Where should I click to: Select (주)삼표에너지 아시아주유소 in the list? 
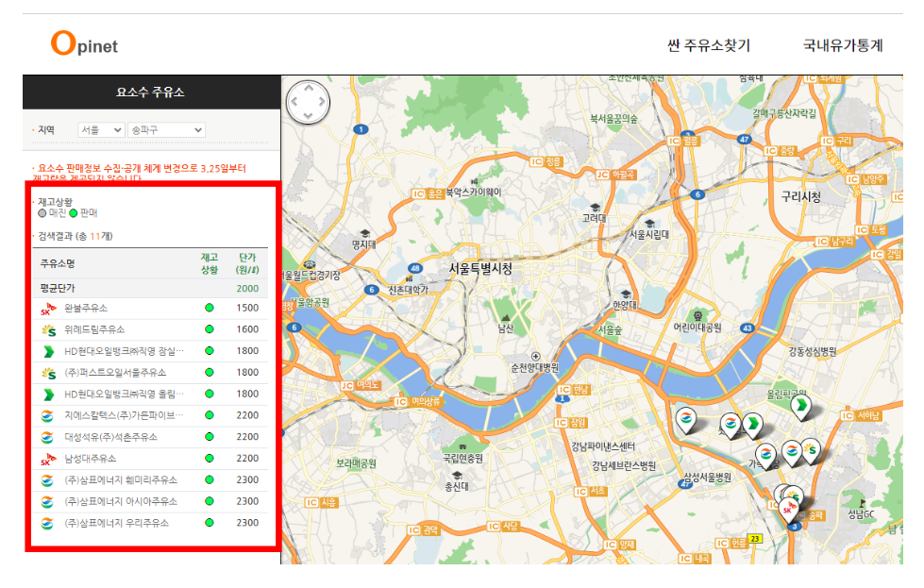pyautogui.click(x=121, y=501)
